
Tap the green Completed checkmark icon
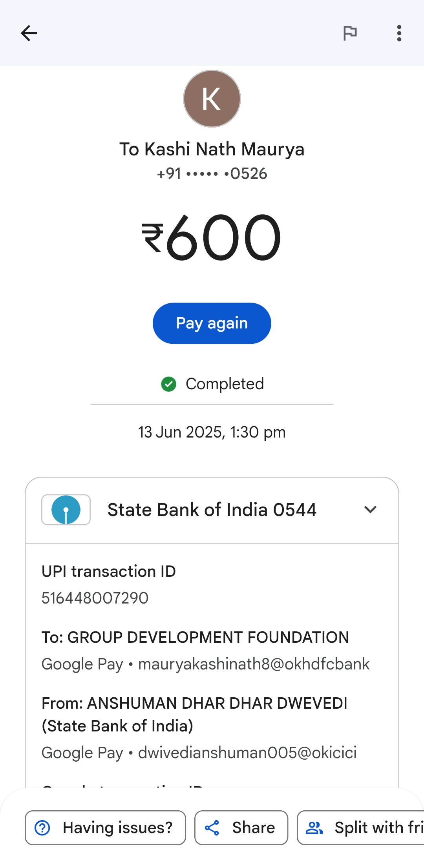[169, 384]
